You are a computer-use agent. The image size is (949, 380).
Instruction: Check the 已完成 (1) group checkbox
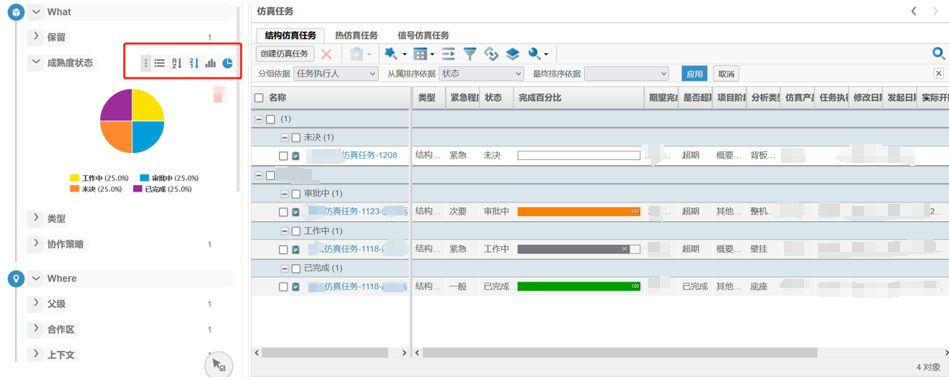coord(296,268)
